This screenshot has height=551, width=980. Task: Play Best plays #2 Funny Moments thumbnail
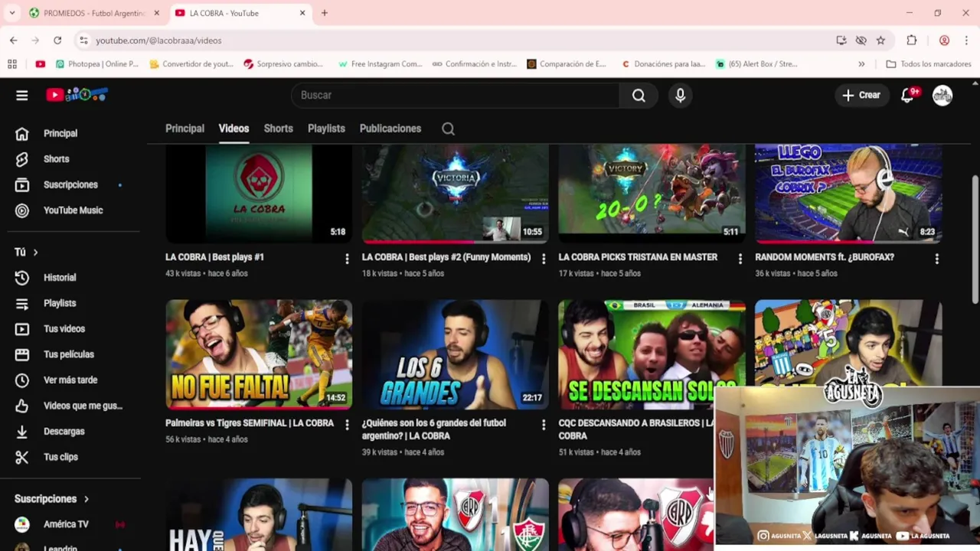tap(456, 194)
